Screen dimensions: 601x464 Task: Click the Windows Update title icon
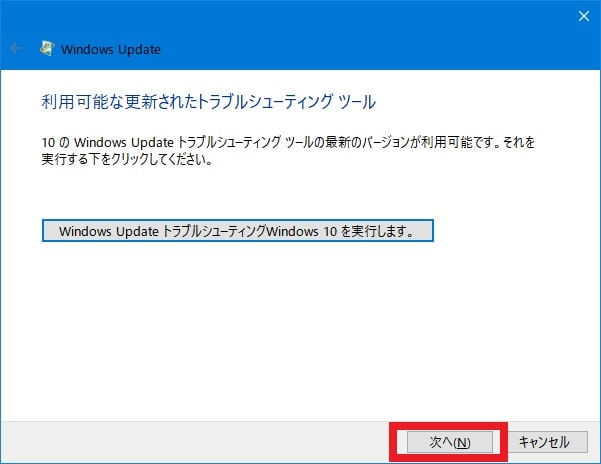47,49
